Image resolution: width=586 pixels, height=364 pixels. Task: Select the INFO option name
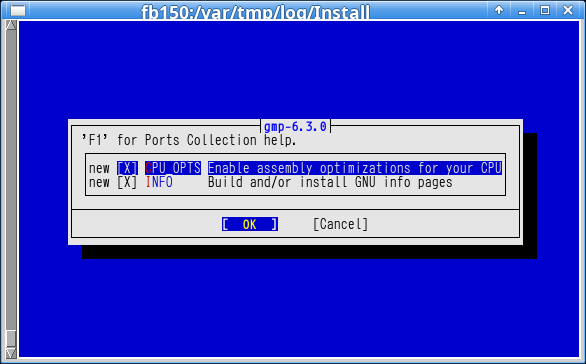(159, 182)
